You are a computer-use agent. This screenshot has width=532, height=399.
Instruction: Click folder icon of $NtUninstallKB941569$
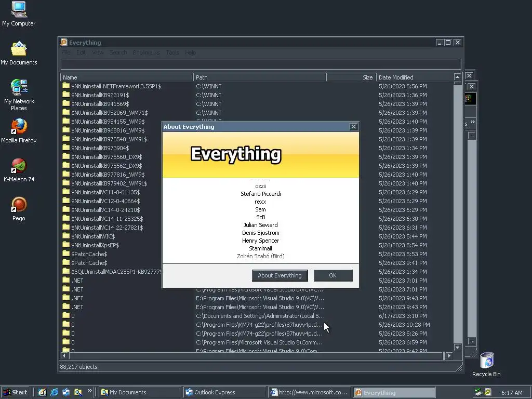click(x=66, y=103)
